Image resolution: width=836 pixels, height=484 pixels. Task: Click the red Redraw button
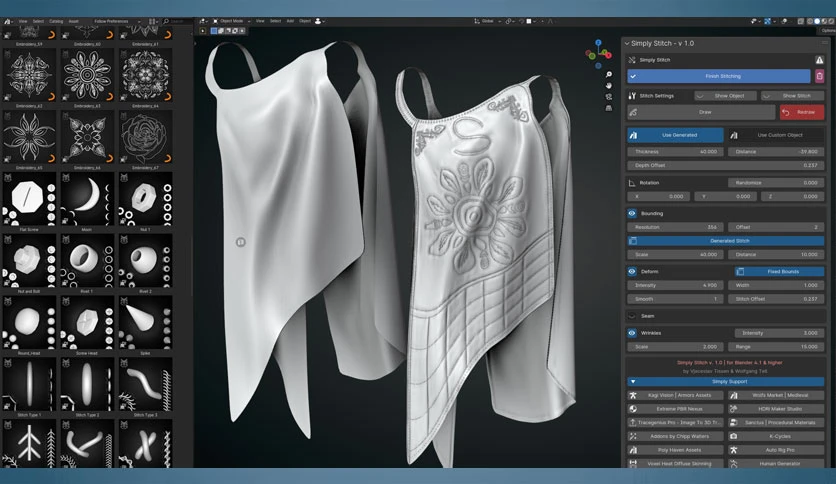click(802, 112)
